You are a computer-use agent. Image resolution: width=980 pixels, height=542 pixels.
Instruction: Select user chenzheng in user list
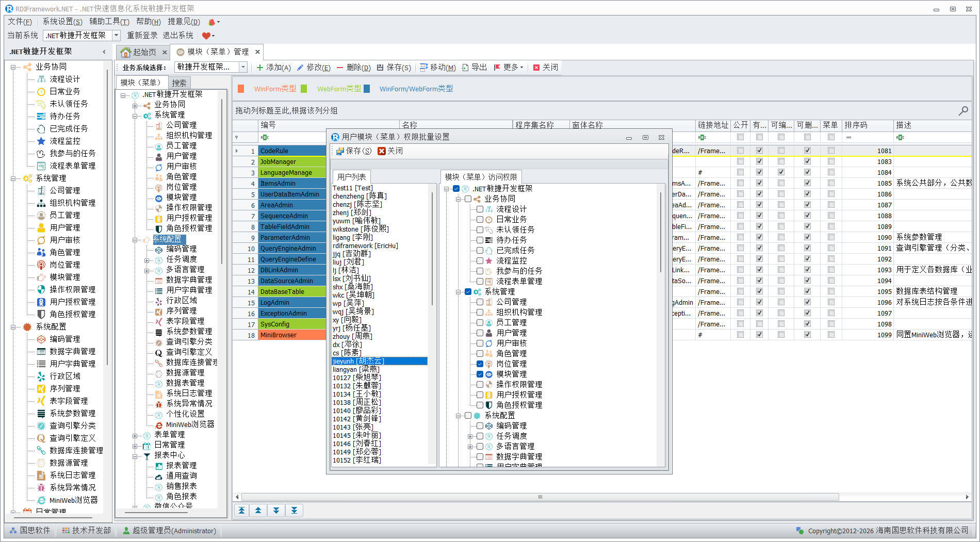click(x=359, y=196)
